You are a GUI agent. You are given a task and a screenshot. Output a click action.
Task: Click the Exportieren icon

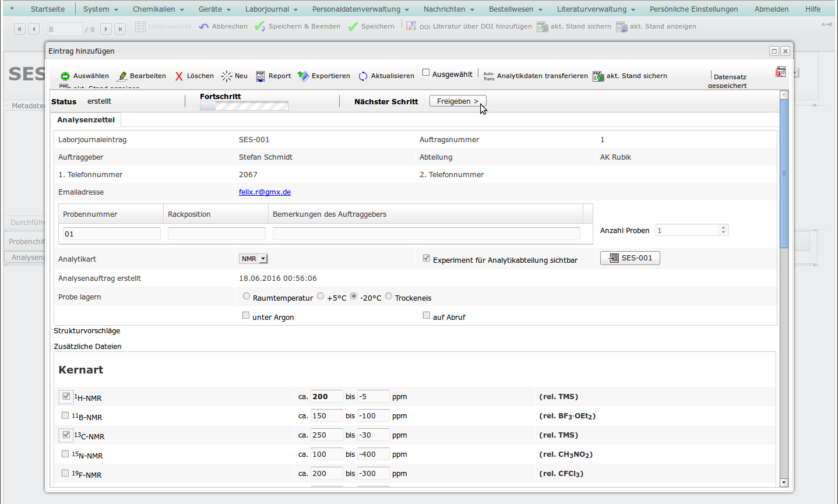coord(303,76)
